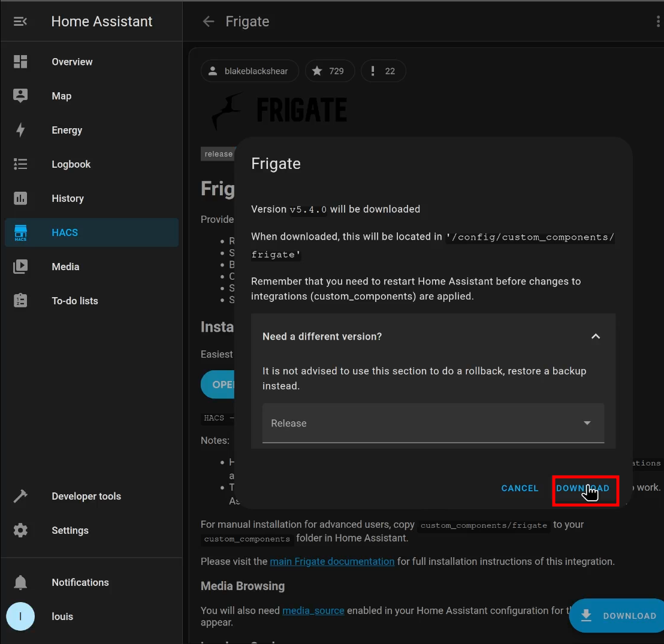Click the Home Assistant title
Image resolution: width=664 pixels, height=644 pixels.
[x=102, y=21]
